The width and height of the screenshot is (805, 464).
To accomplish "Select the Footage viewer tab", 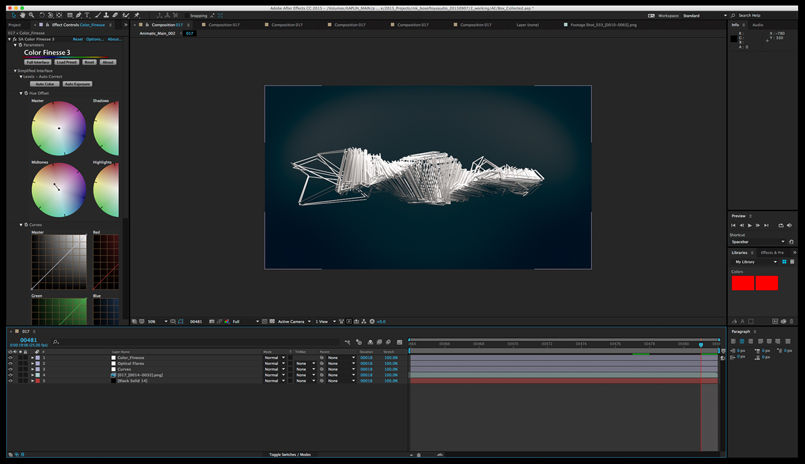I will pyautogui.click(x=601, y=25).
